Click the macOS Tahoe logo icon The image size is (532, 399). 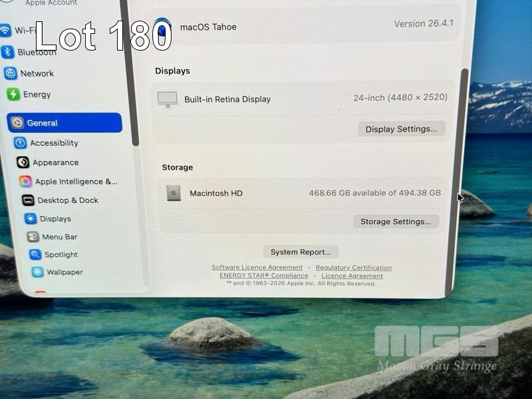pyautogui.click(x=162, y=29)
